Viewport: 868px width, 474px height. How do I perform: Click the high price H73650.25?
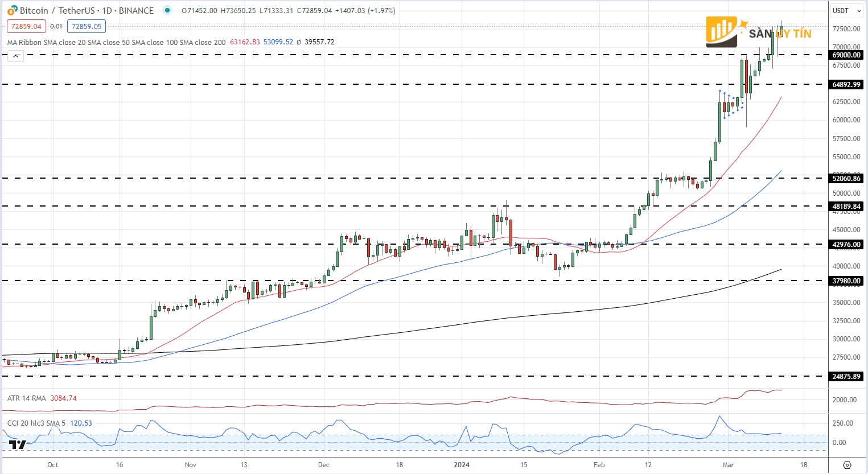click(238, 11)
